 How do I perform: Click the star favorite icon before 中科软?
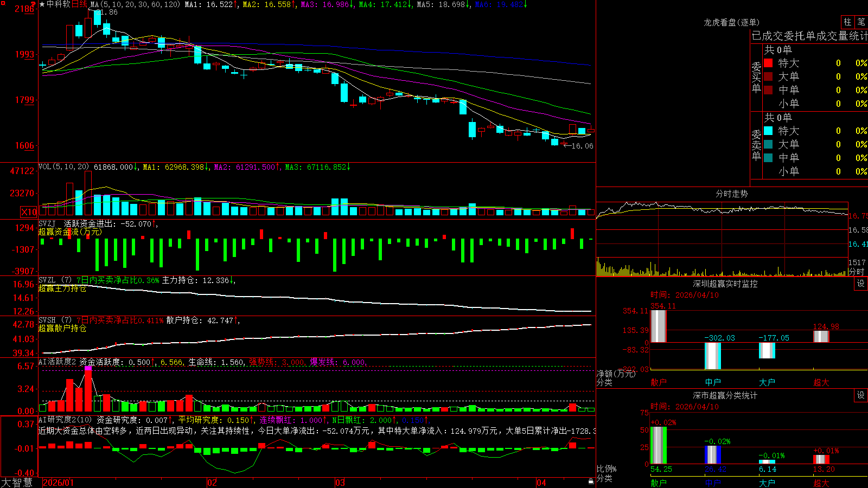42,4
